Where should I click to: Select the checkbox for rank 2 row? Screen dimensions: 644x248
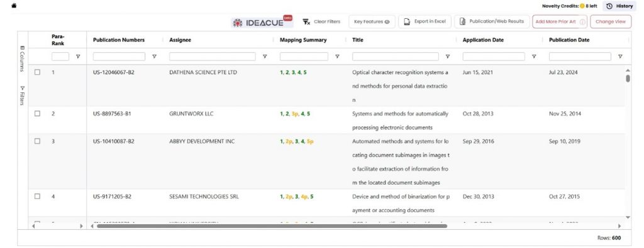tap(37, 114)
